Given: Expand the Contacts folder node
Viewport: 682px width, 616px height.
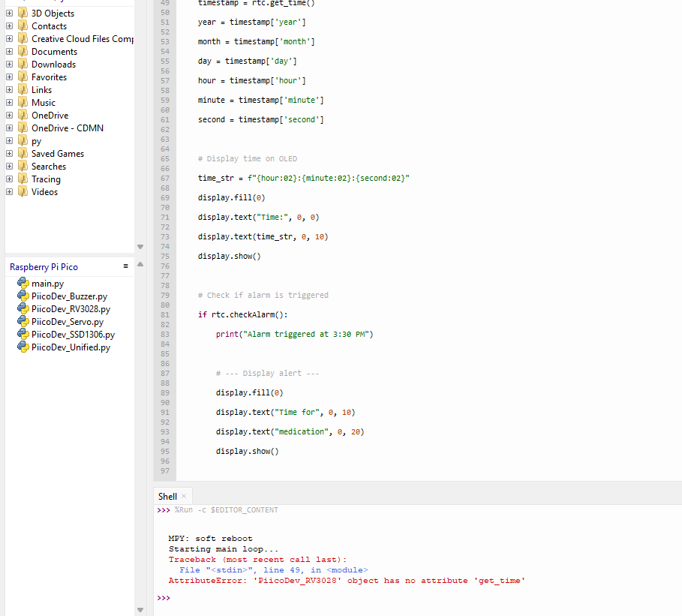Looking at the screenshot, I should (x=9, y=26).
